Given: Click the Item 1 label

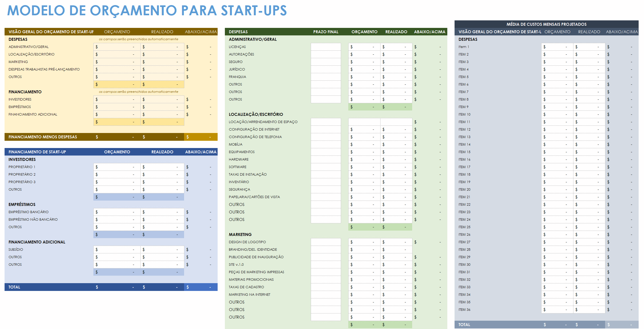Looking at the screenshot, I should pyautogui.click(x=464, y=47).
